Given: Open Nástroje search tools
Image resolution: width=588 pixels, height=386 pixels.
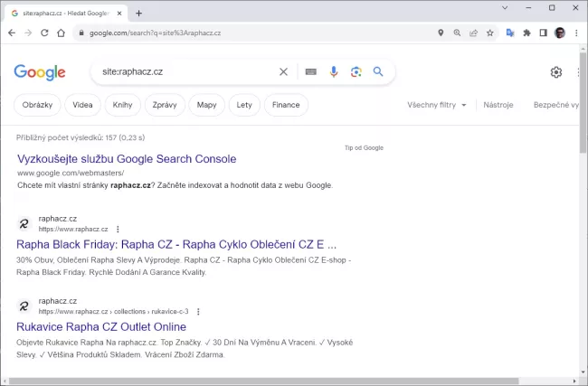Looking at the screenshot, I should tap(498, 105).
